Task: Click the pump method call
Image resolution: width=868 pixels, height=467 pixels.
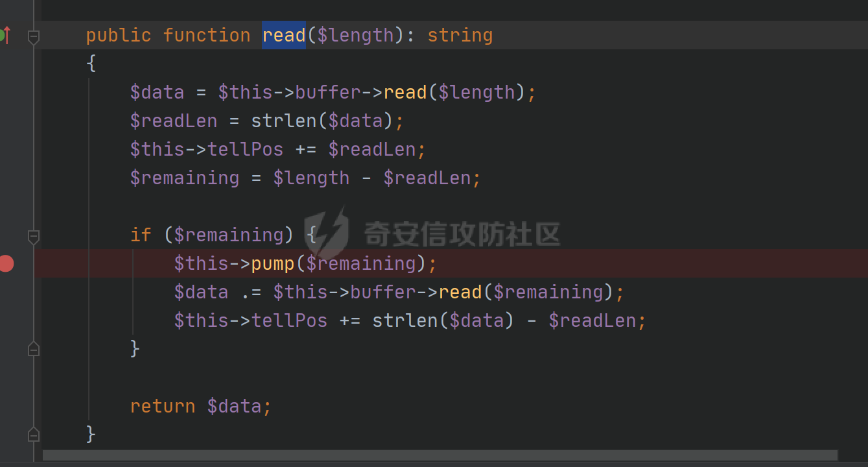Action: click(273, 263)
